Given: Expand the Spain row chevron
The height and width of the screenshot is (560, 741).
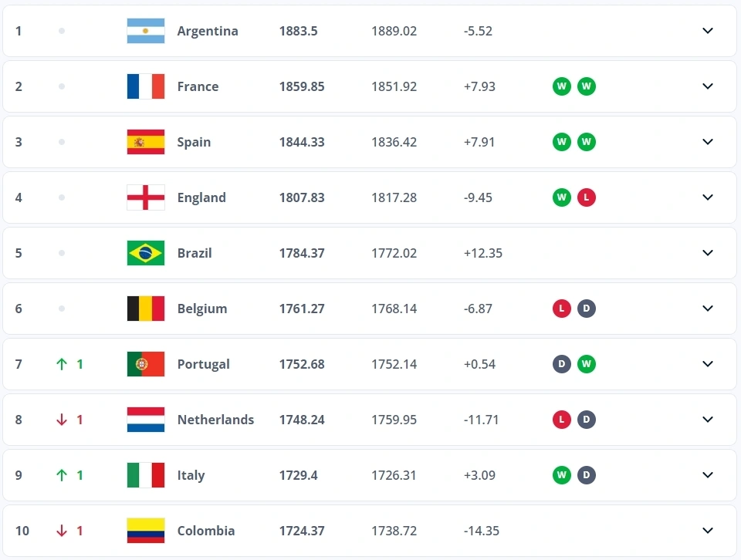Looking at the screenshot, I should tap(708, 142).
